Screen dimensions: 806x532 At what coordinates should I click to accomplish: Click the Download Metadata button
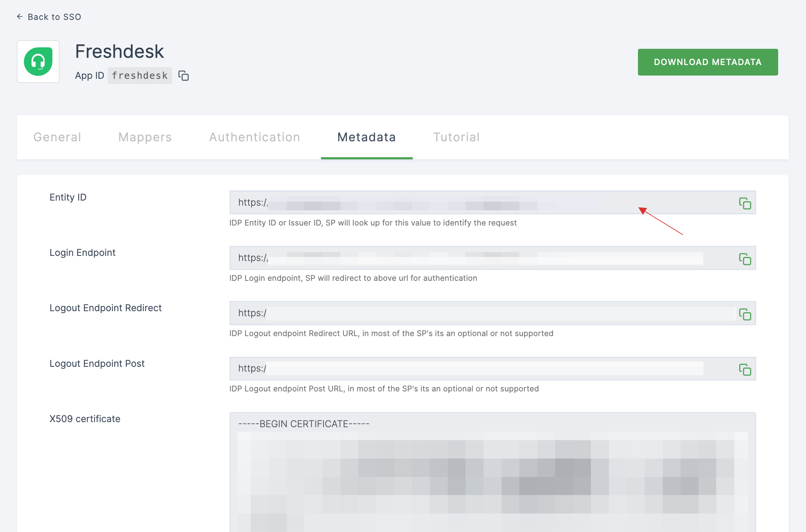click(x=708, y=62)
